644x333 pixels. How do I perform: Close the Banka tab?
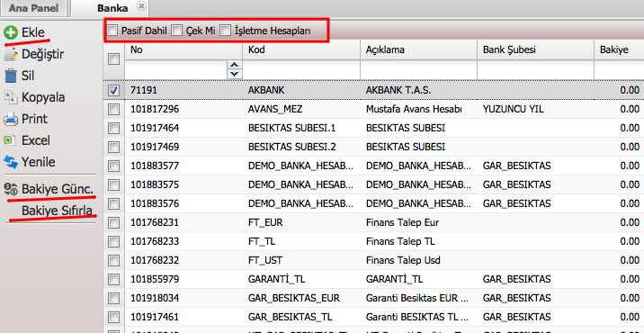tap(141, 5)
